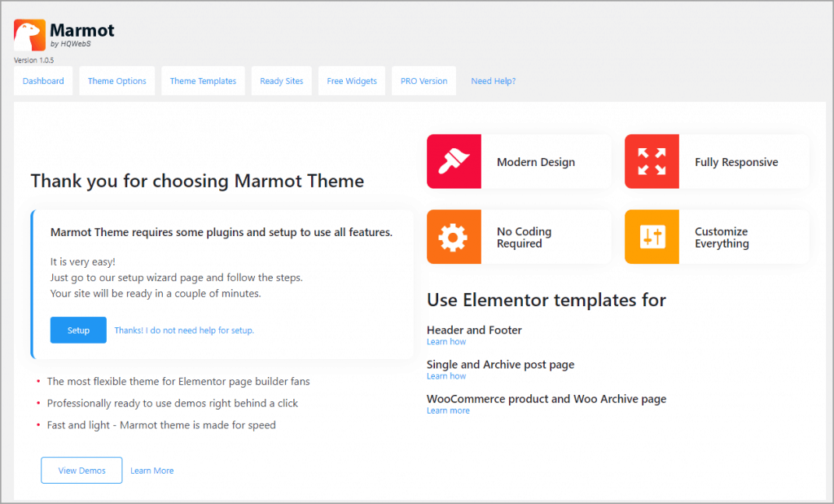
Task: Switch to the Theme Options tab
Action: 117,81
